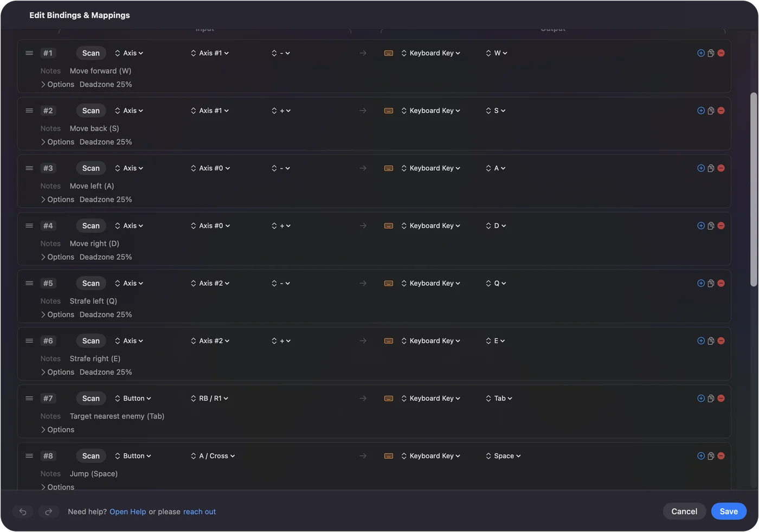Expand Options for binding #3
759x532 pixels.
57,200
